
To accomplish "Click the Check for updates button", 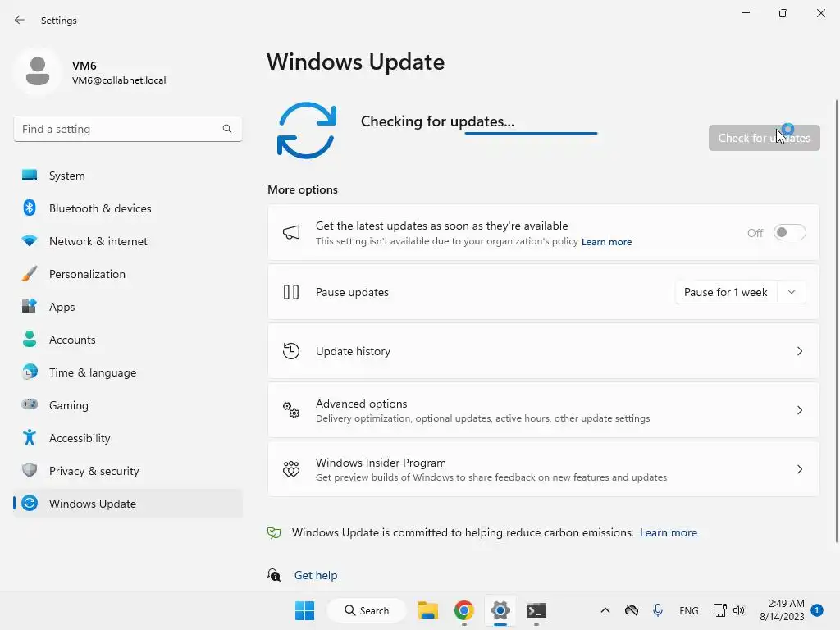I will tap(764, 138).
